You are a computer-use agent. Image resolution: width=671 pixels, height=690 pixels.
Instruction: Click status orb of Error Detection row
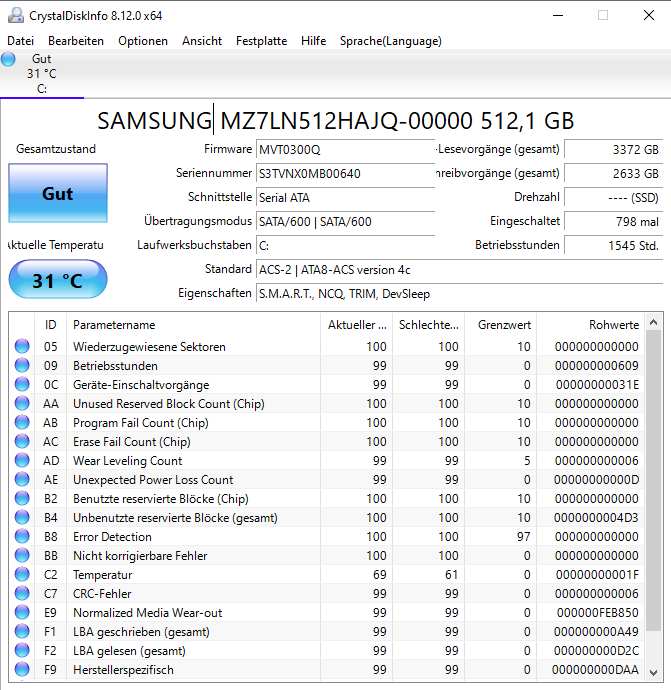point(22,536)
